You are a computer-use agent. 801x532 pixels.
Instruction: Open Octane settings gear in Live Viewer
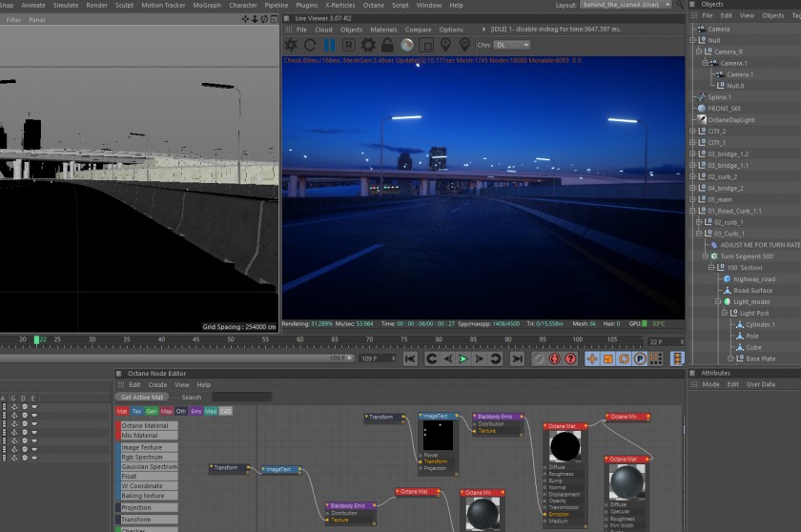(368, 45)
